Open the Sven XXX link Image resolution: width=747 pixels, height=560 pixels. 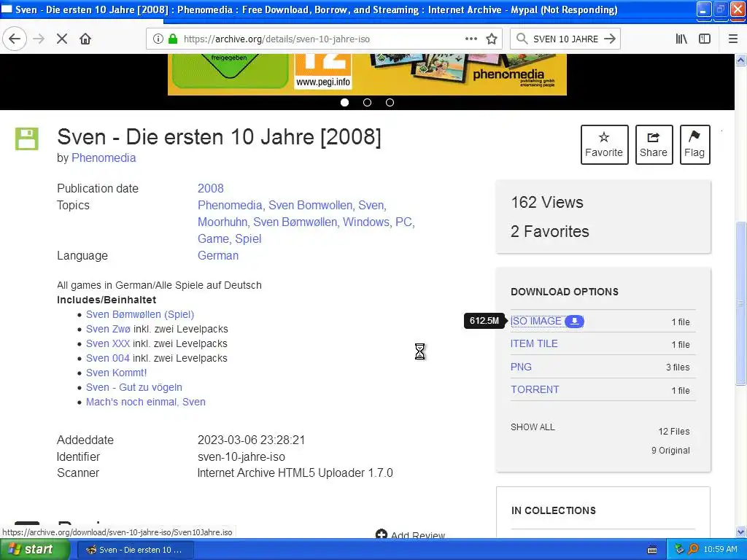(108, 344)
